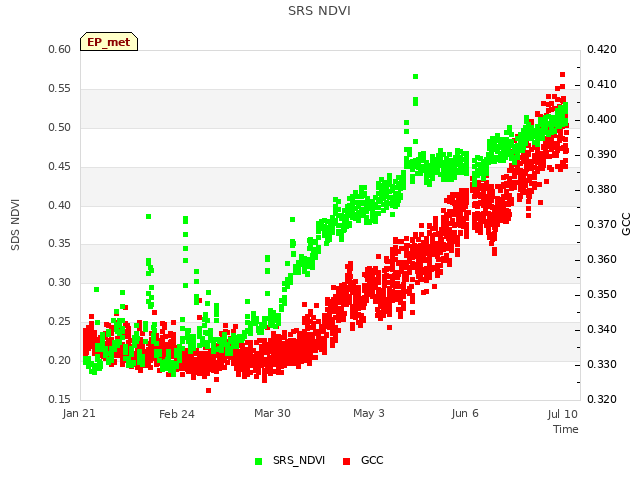Click the topmost red GCC data point

click(x=562, y=74)
